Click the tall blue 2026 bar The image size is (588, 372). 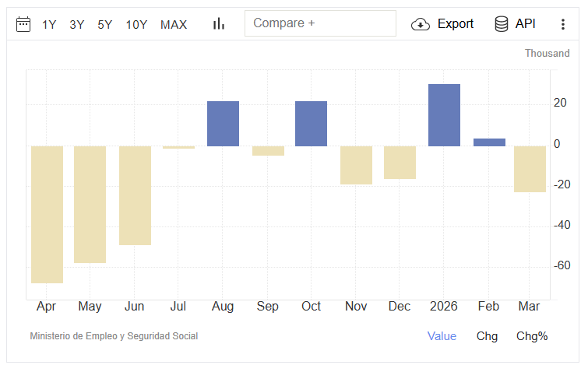444,115
